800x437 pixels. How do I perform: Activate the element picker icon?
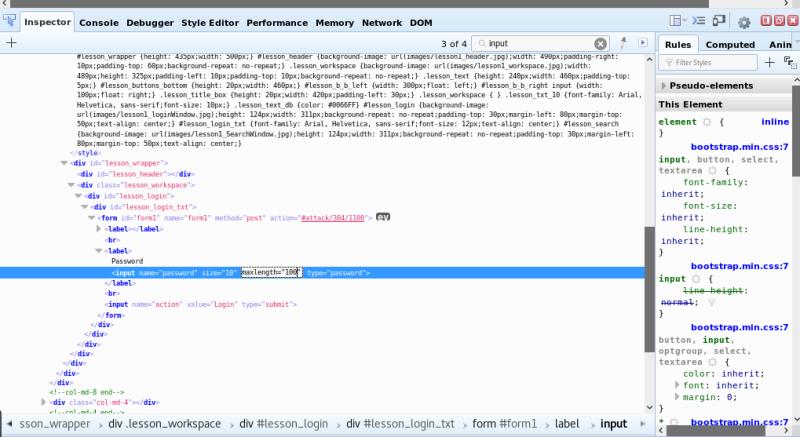9,21
